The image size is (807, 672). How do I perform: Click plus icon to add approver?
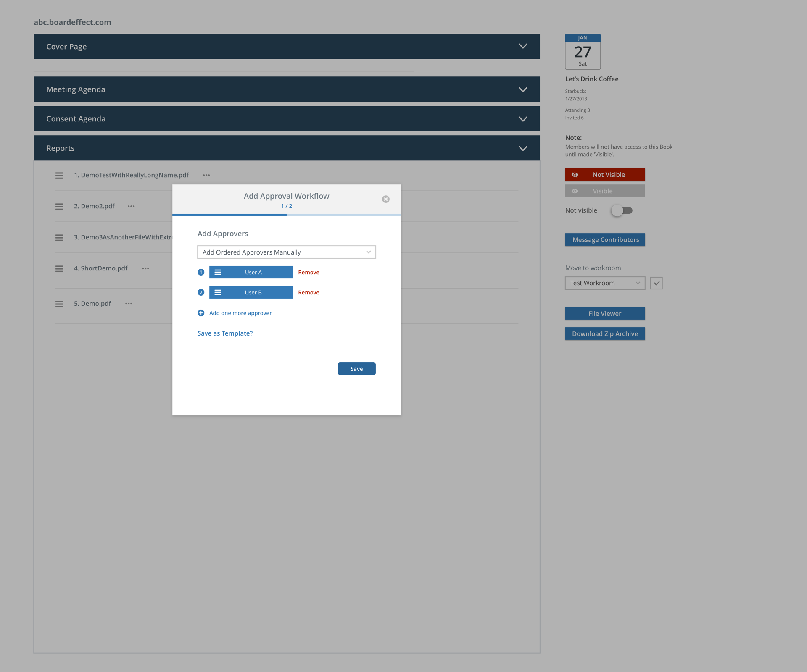[x=201, y=313]
